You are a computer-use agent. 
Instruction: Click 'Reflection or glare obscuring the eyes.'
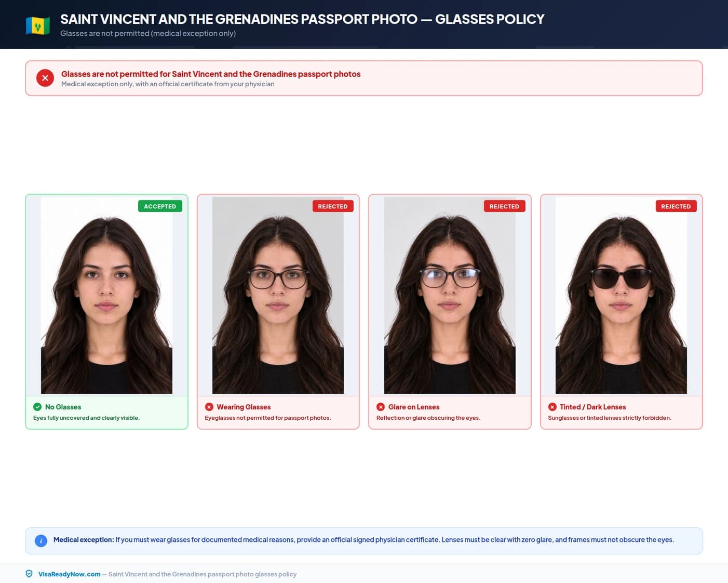click(428, 418)
